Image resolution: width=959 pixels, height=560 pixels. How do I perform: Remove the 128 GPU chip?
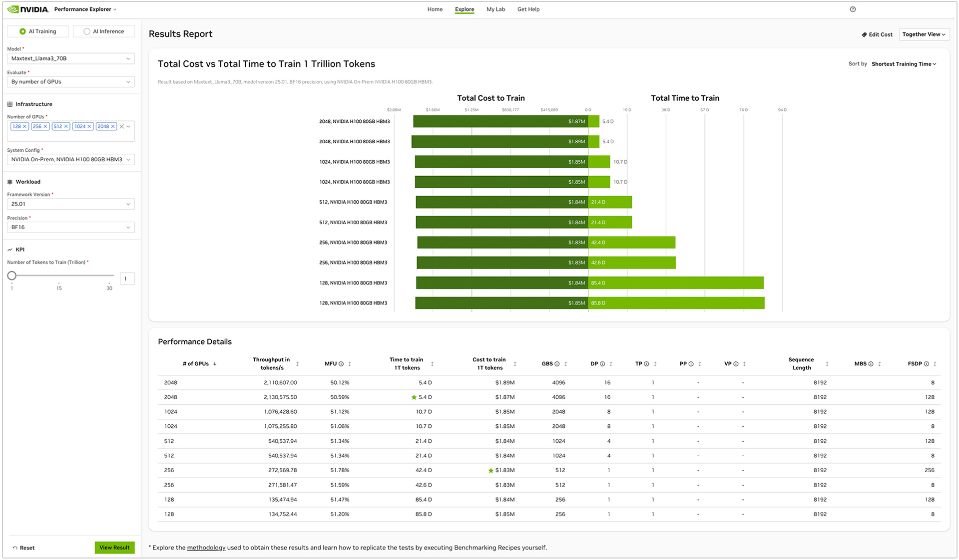24,126
